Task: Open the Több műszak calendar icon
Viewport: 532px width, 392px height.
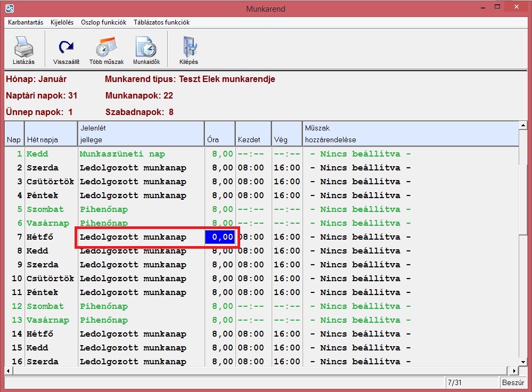Action: point(106,47)
